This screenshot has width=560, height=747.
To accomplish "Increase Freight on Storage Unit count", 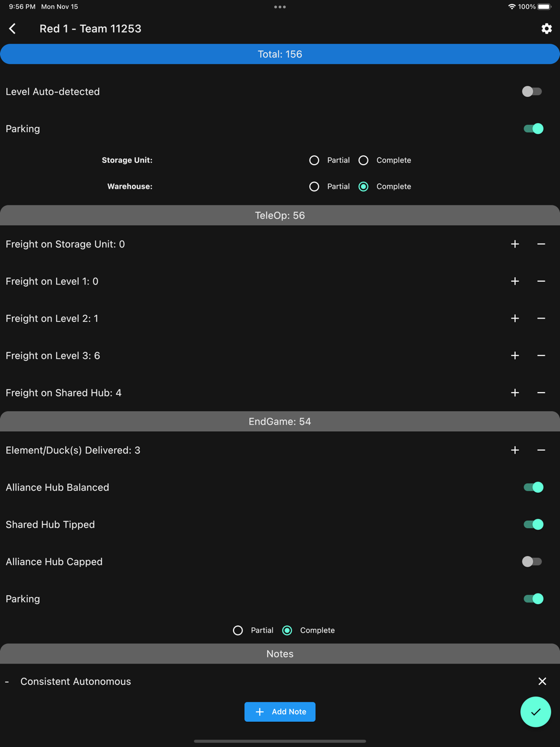I will tap(515, 244).
